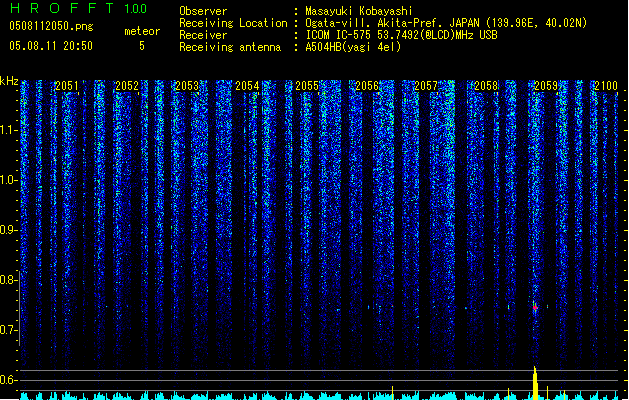
Task: Click the red meteor echo spot at 2059
Action: [535, 308]
